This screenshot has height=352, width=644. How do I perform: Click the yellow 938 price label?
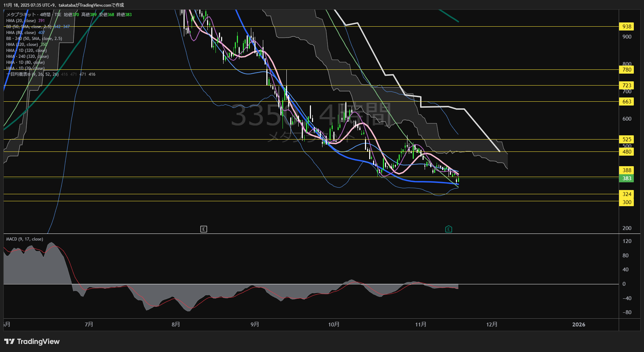(x=626, y=27)
